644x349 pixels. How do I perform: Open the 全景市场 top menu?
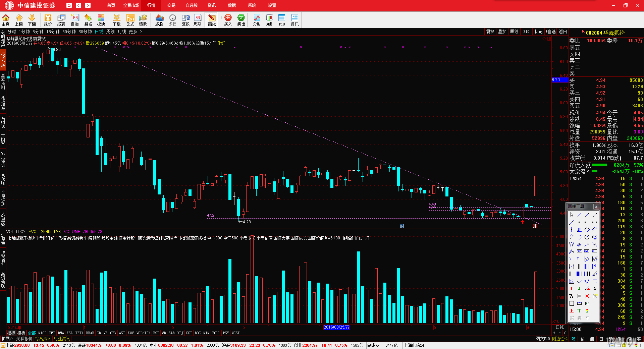(x=131, y=5)
